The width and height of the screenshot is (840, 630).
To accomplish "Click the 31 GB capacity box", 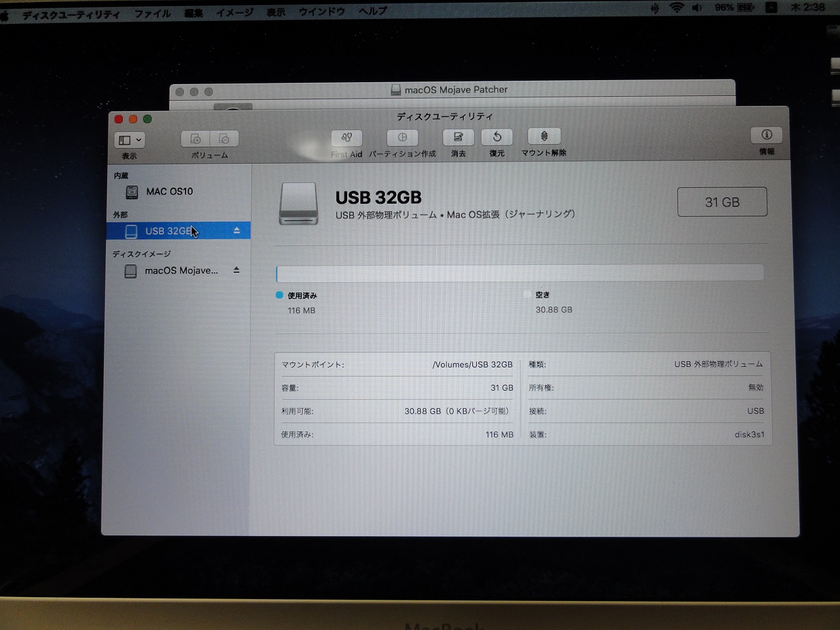I will click(x=722, y=202).
